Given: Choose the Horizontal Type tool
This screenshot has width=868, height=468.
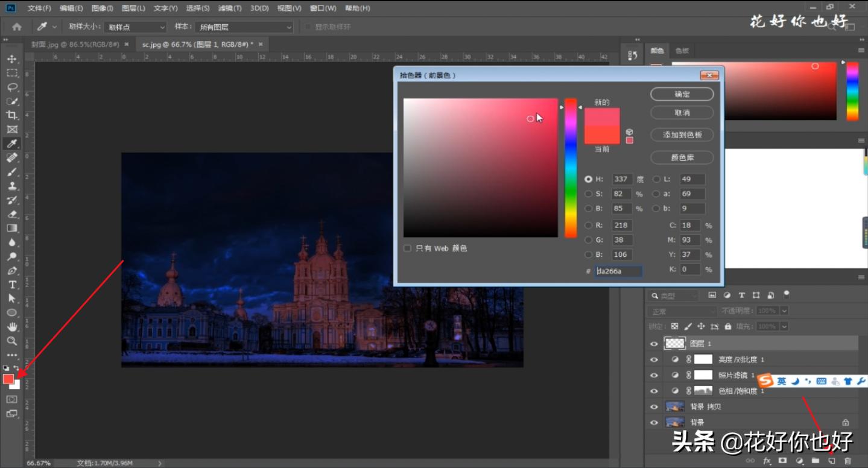Looking at the screenshot, I should coord(11,284).
